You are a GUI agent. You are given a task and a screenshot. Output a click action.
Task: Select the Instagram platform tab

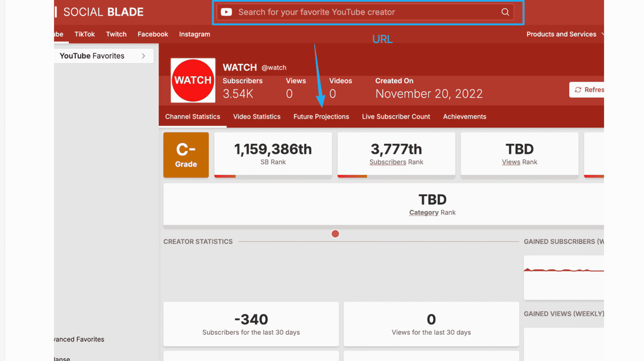[x=194, y=34]
